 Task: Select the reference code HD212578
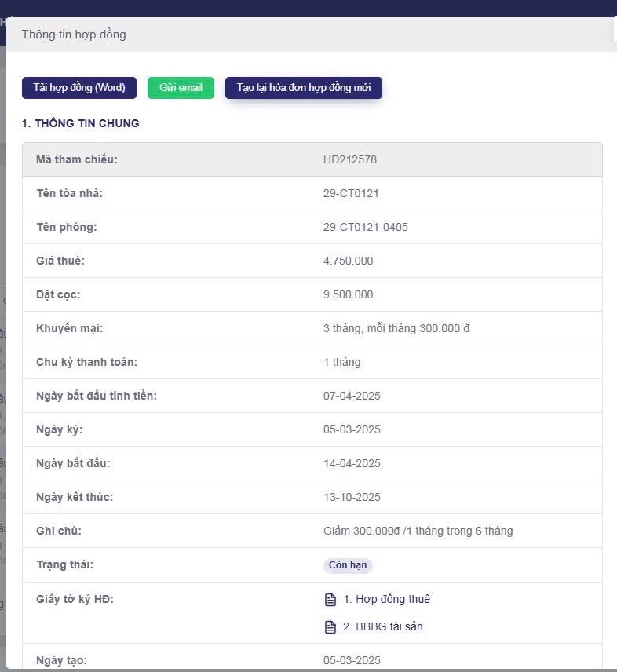click(x=350, y=159)
